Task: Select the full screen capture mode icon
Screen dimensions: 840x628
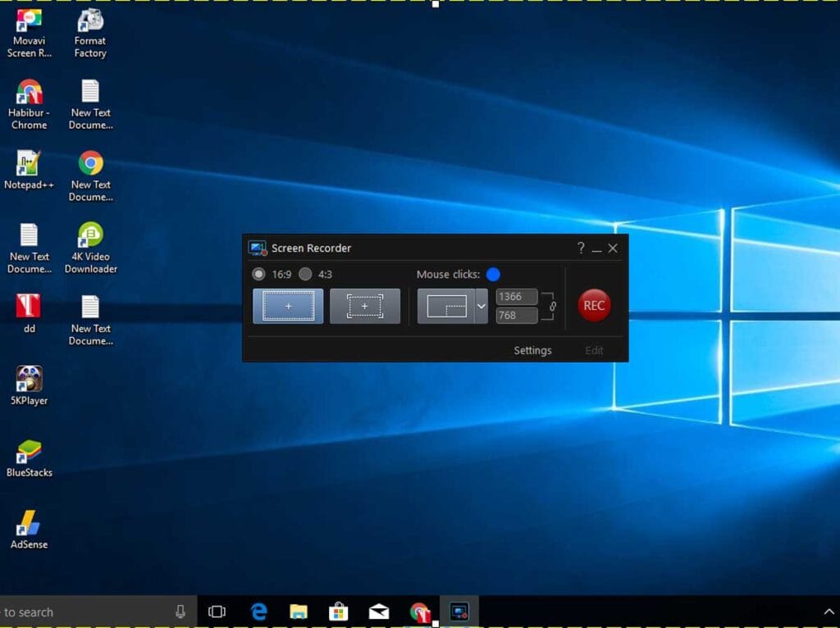Action: click(287, 305)
